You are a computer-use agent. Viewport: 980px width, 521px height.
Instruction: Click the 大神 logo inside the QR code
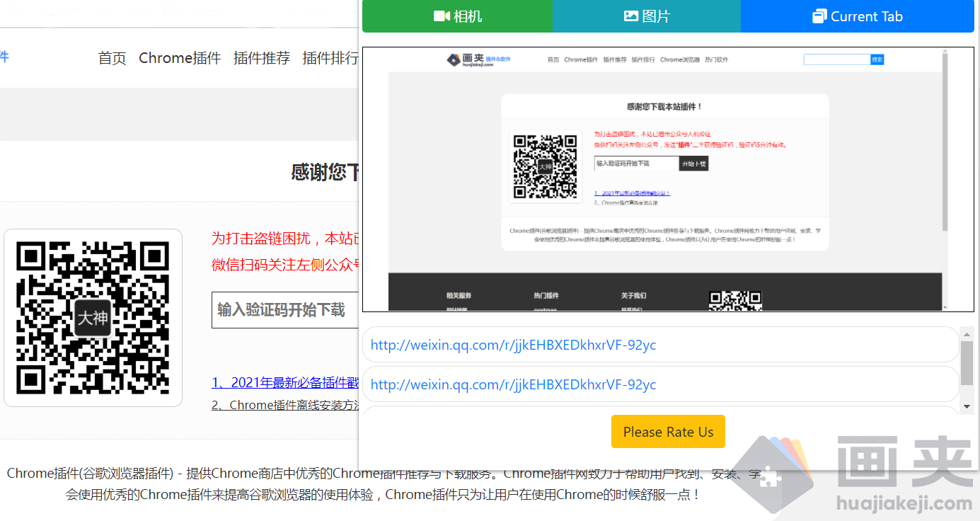[93, 318]
